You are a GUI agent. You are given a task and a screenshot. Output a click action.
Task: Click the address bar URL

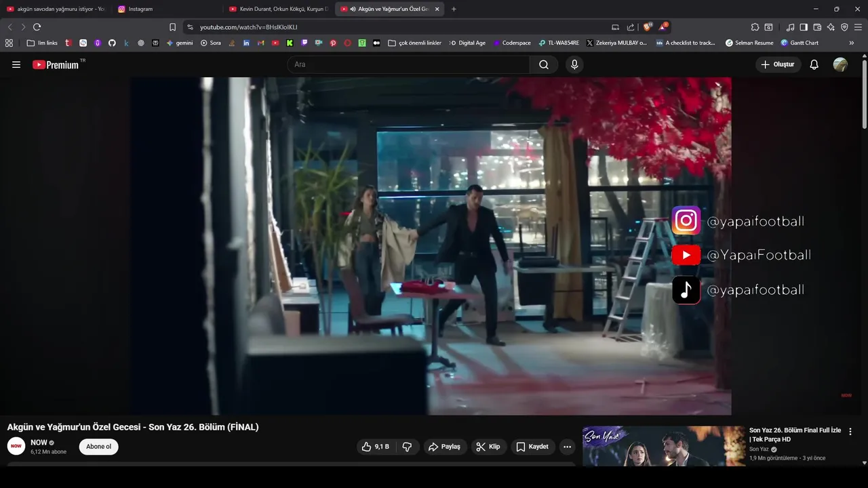coord(248,27)
